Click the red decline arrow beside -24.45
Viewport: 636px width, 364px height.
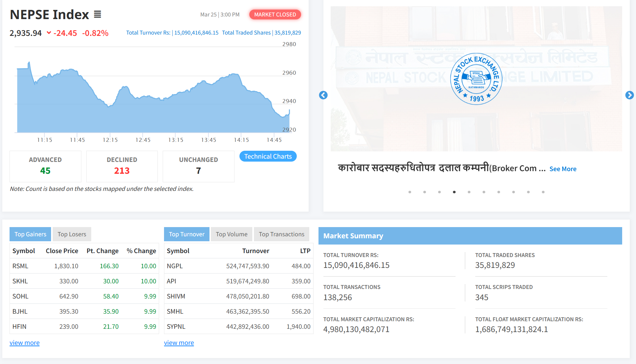click(49, 33)
